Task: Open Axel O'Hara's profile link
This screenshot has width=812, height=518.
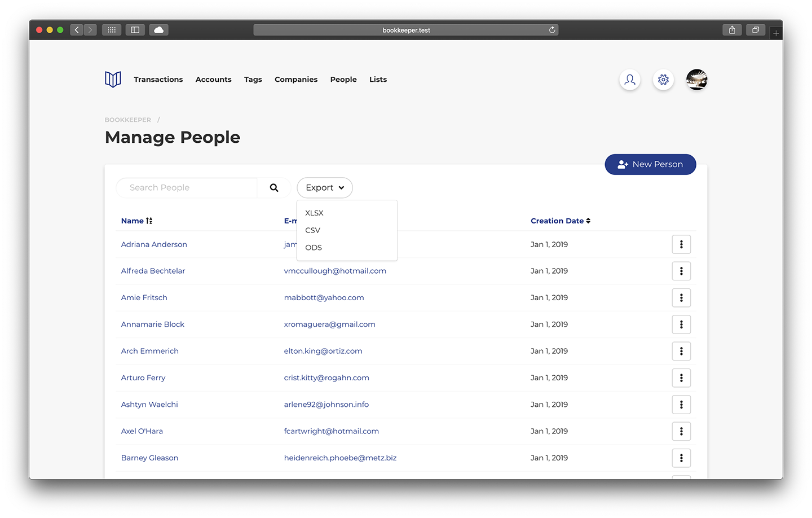Action: click(142, 431)
